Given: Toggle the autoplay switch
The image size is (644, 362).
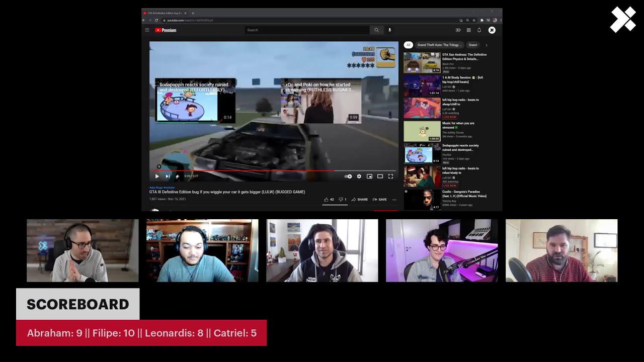Looking at the screenshot, I should point(348,176).
